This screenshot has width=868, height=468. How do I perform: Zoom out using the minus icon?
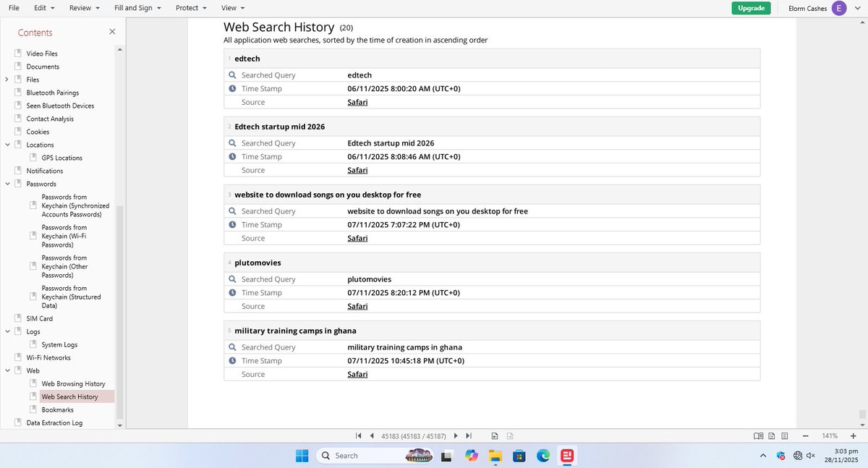coord(804,435)
